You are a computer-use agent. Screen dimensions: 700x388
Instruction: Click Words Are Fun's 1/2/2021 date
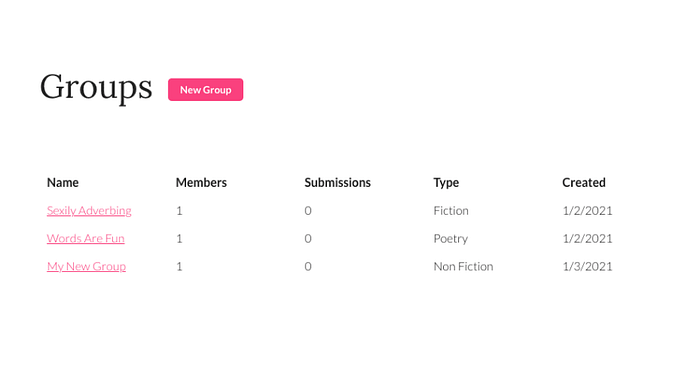[588, 238]
